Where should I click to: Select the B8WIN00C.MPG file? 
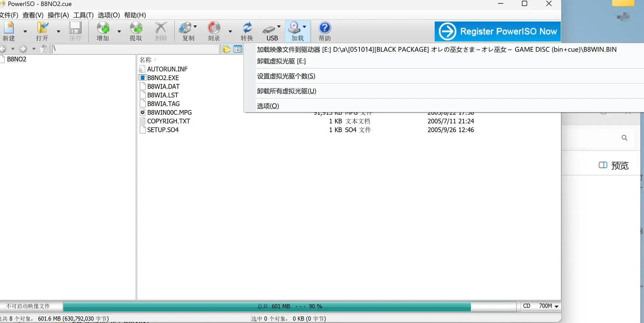(169, 112)
